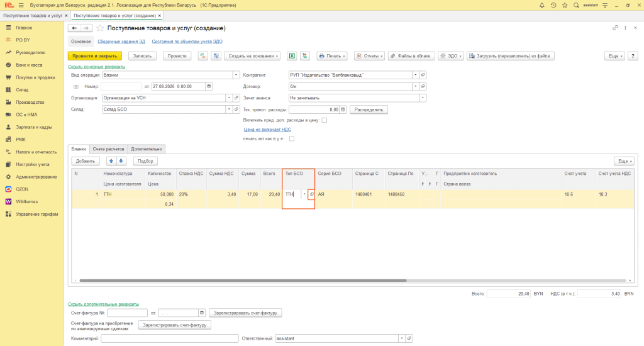
Task: Click Файлы в облаке button
Action: [411, 56]
